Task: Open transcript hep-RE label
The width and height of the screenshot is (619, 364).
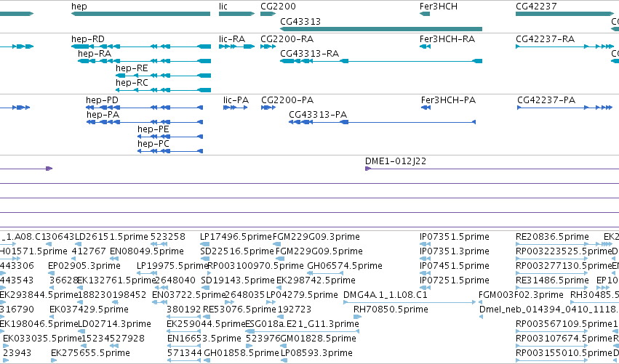Action: pos(132,68)
